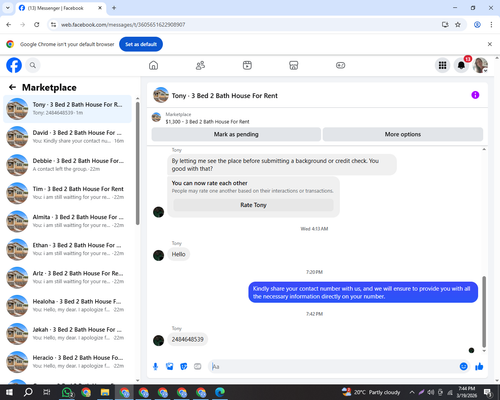Bookmark this page star icon
The height and width of the screenshot is (400, 500).
[458, 25]
